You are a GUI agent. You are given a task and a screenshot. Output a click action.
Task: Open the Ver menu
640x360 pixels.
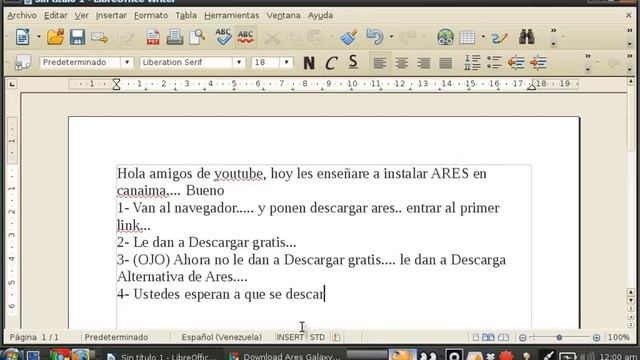click(81, 16)
